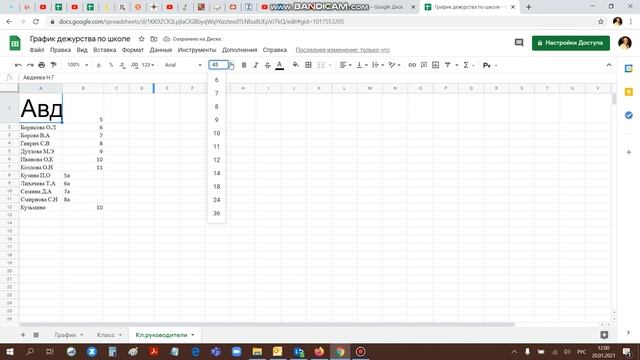The image size is (640, 360).
Task: Open the Tasks side panel icon
Action: point(629,115)
